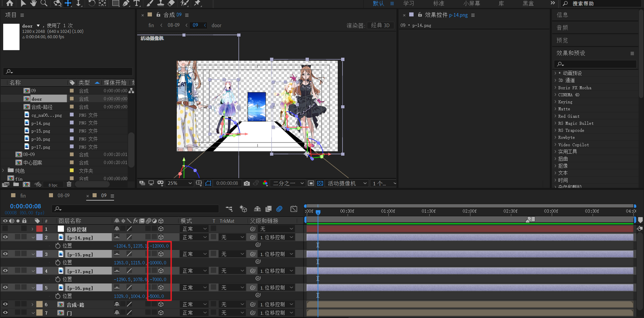The width and height of the screenshot is (644, 318).
Task: Expand the 位移控制 layer 1
Action: pos(32,229)
